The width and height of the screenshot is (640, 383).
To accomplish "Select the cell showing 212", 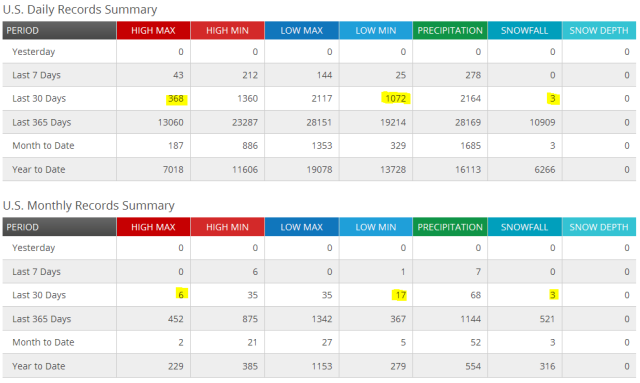I will (x=228, y=75).
